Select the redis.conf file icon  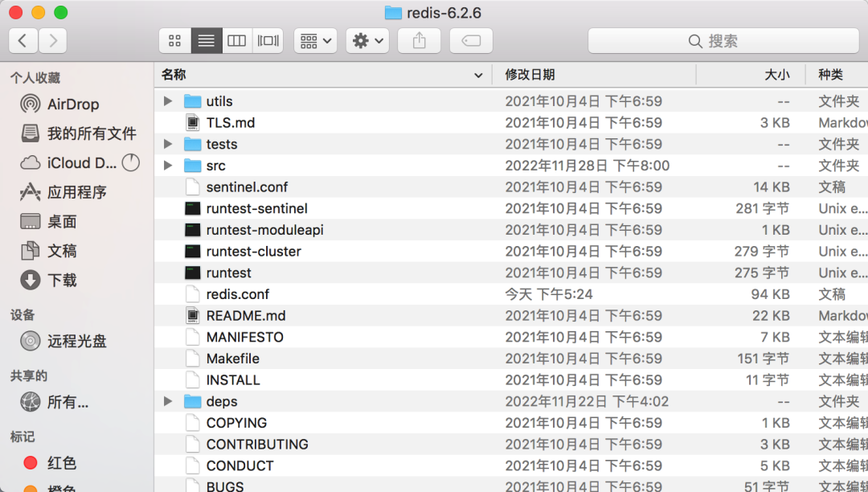coord(193,294)
